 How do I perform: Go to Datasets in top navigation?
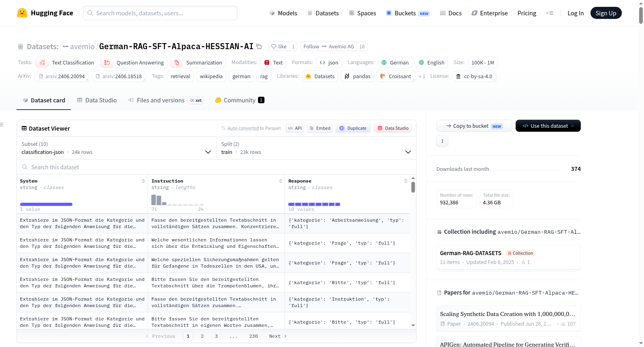(x=323, y=13)
